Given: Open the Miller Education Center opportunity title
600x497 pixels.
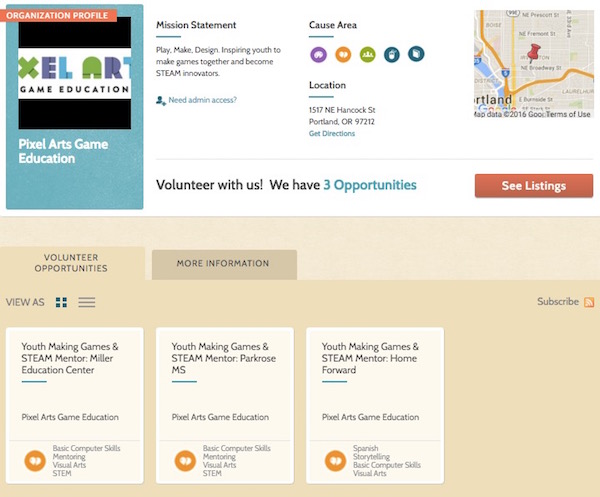Looking at the screenshot, I should [x=70, y=358].
